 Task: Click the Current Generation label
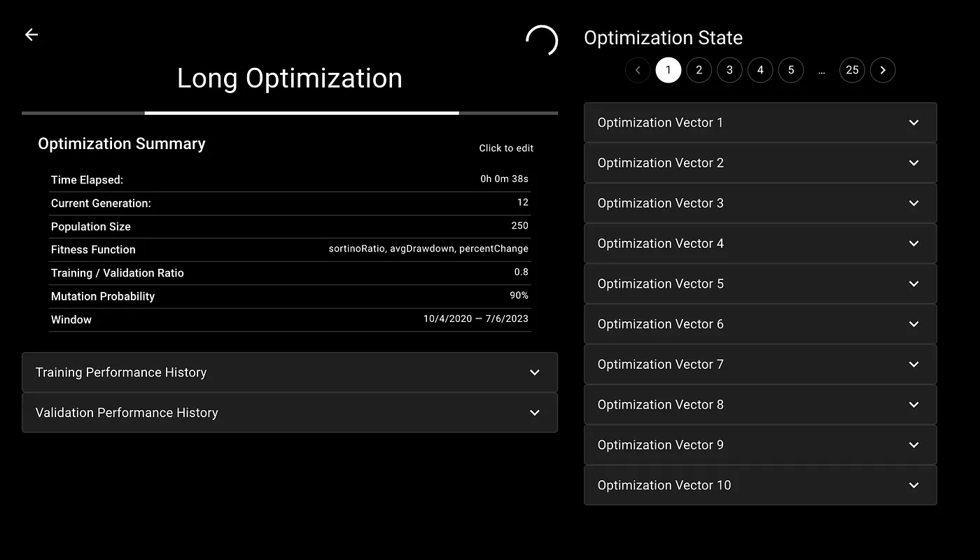pos(101,203)
